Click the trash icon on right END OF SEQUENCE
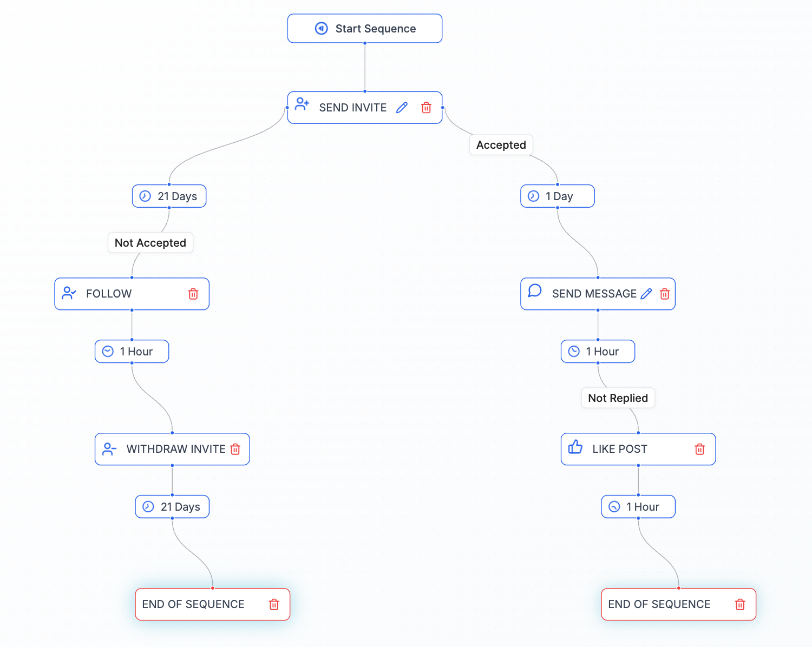The width and height of the screenshot is (812, 647). coord(740,604)
